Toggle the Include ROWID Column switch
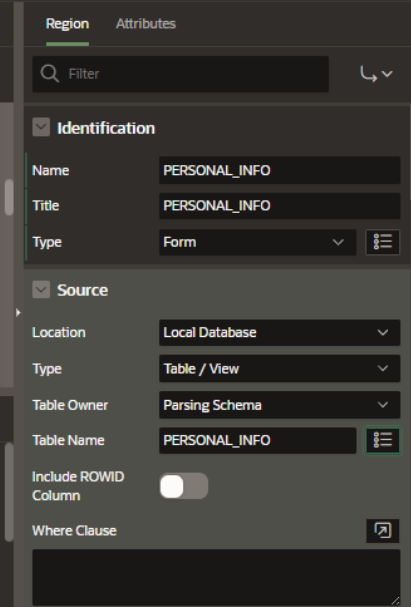Viewport: 411px width, 607px height. 184,486
